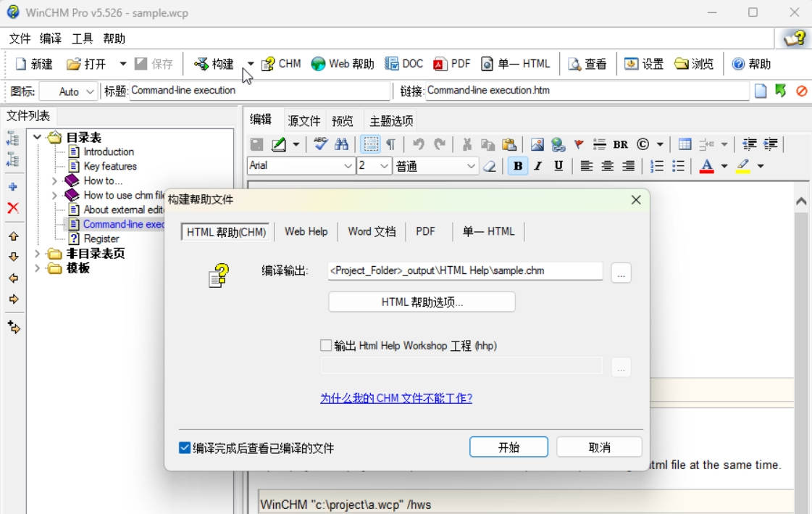Click the right arrow demote topic icon
The height and width of the screenshot is (514, 812).
coord(14,299)
